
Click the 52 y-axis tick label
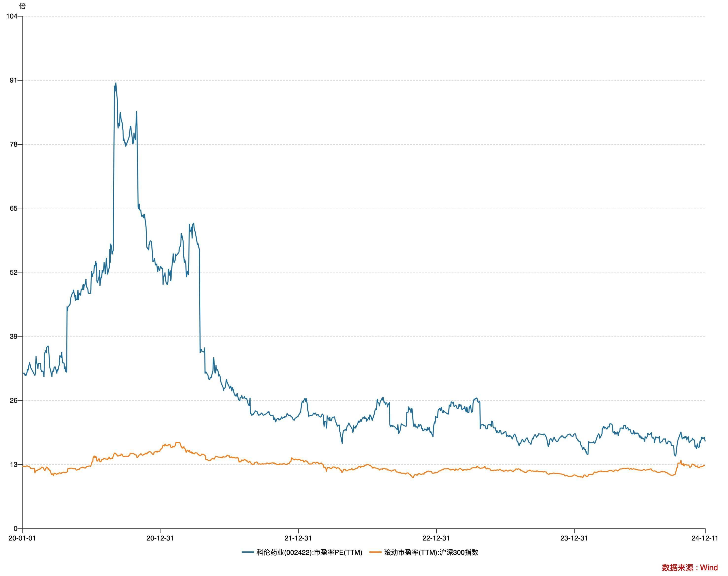pyautogui.click(x=14, y=272)
